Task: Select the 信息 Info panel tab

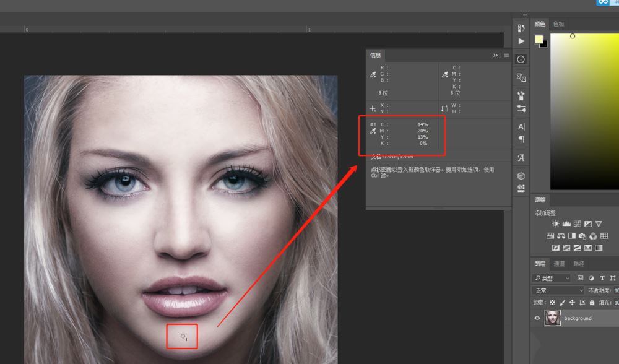Action: pos(376,55)
